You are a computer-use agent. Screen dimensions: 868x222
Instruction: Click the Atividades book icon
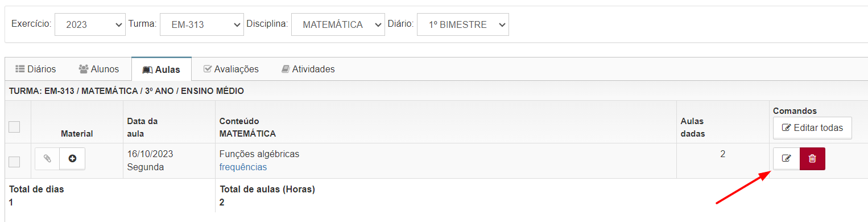tap(286, 69)
